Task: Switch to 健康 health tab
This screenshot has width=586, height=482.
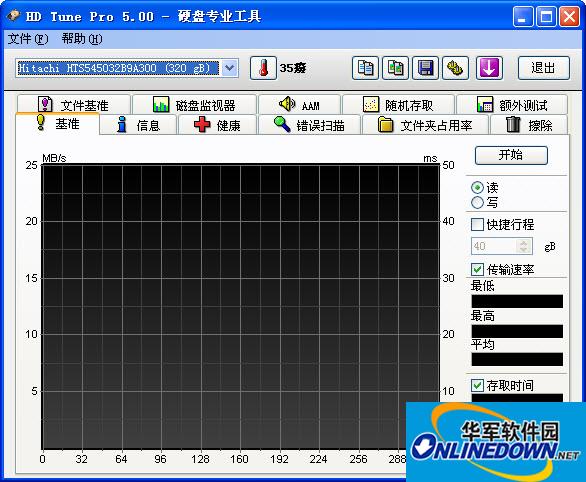Action: coord(218,125)
